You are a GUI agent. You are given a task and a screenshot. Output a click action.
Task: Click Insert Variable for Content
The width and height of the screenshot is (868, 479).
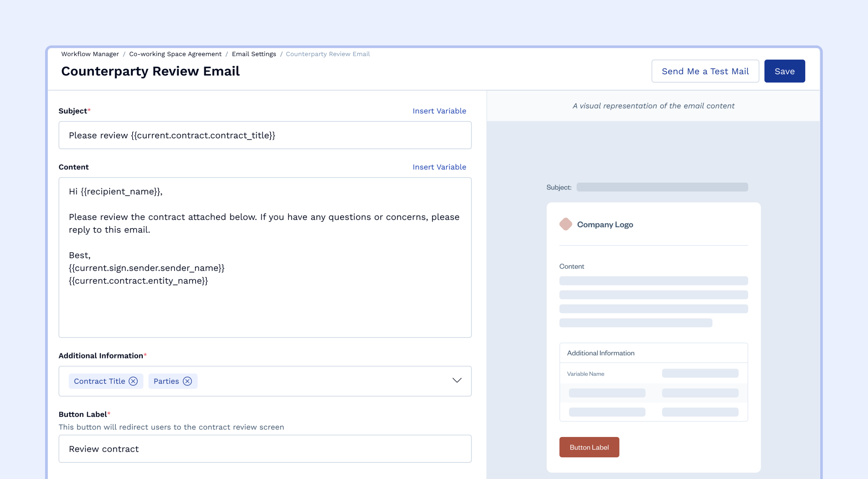439,167
